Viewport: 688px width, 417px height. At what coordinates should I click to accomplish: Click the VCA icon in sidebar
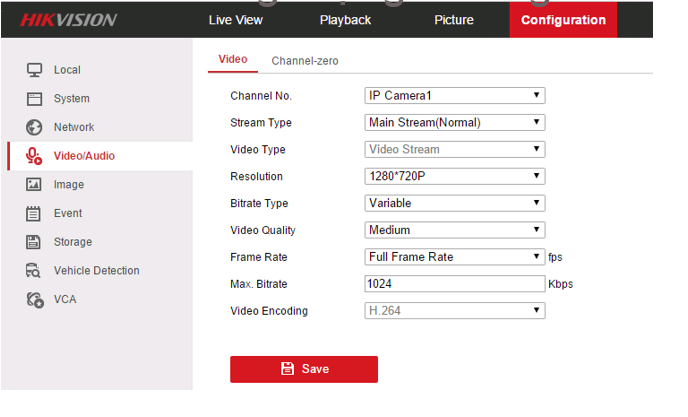click(34, 299)
